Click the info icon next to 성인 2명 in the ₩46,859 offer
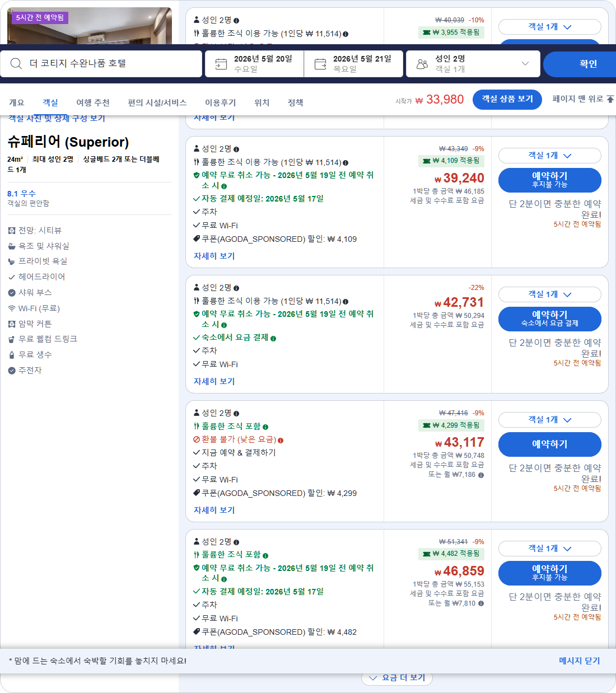Viewport: 616px width, 693px height. point(236,542)
